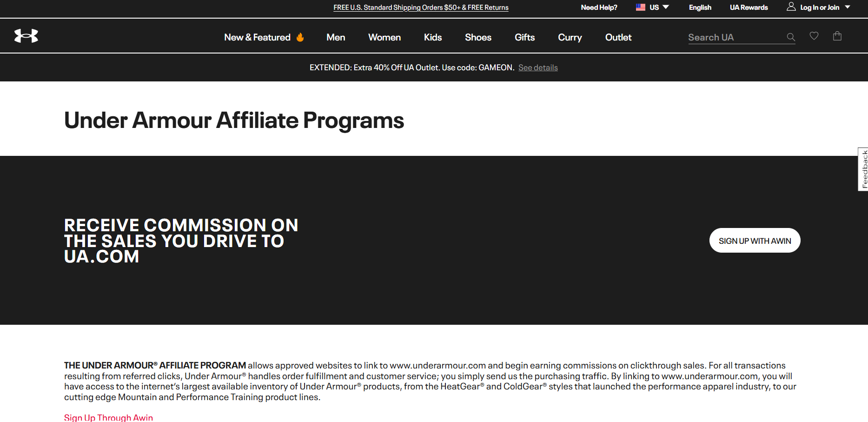The width and height of the screenshot is (868, 422).
Task: Open the wishlist heart icon
Action: 814,36
